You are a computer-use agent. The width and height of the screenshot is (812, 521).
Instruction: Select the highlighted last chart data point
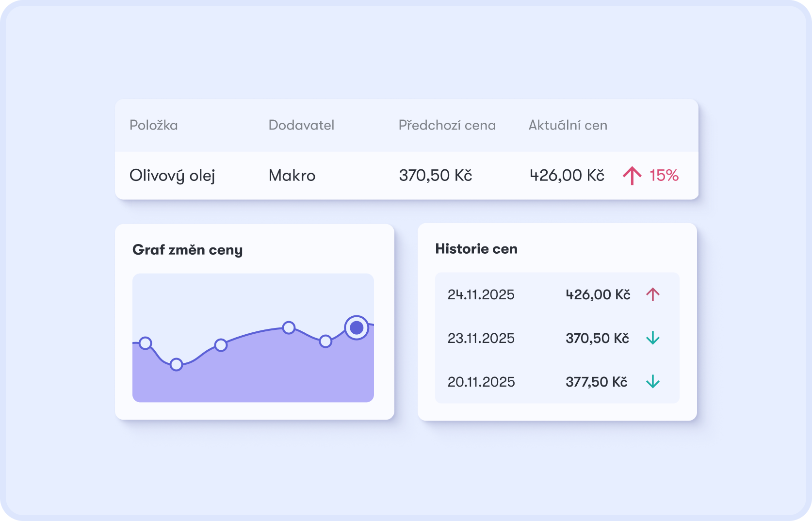[357, 328]
